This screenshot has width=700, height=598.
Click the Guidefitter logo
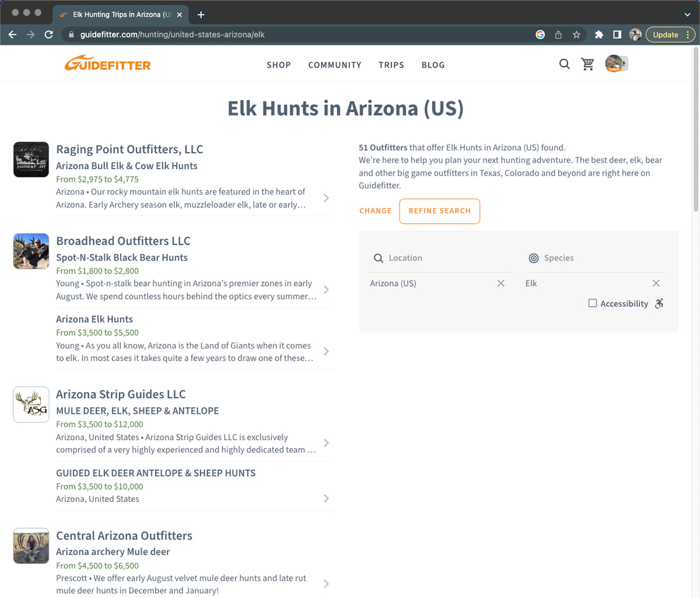pos(107,64)
